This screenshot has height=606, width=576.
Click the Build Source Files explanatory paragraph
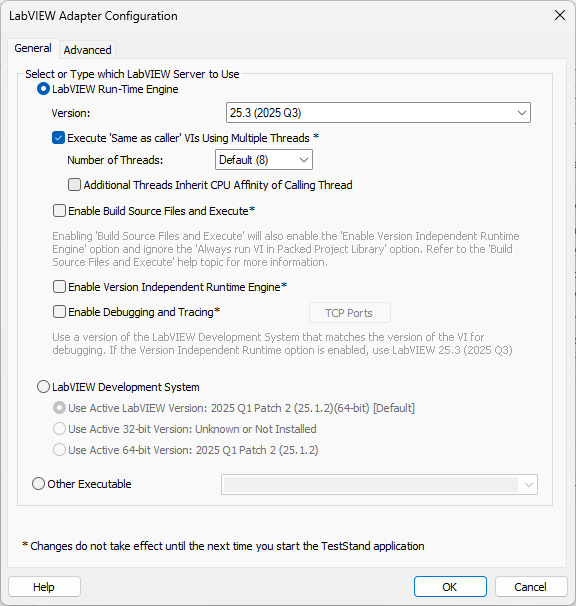click(x=286, y=249)
